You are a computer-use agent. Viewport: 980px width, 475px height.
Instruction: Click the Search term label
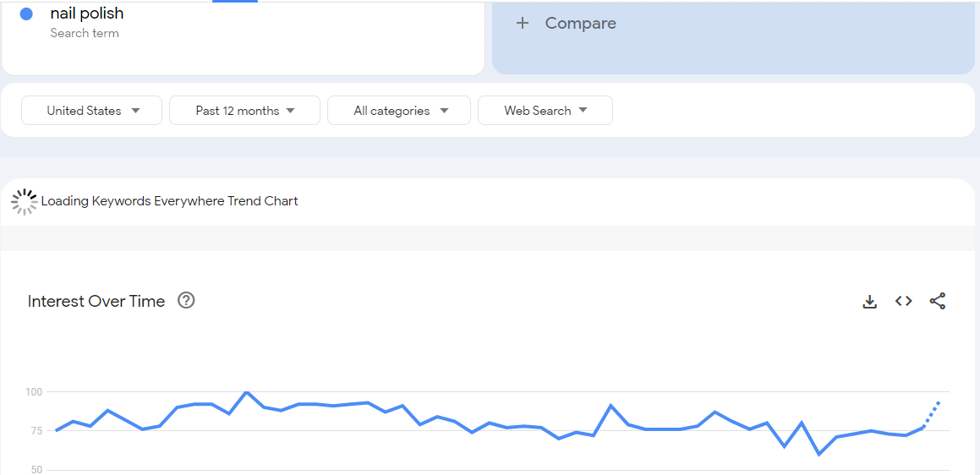click(85, 33)
